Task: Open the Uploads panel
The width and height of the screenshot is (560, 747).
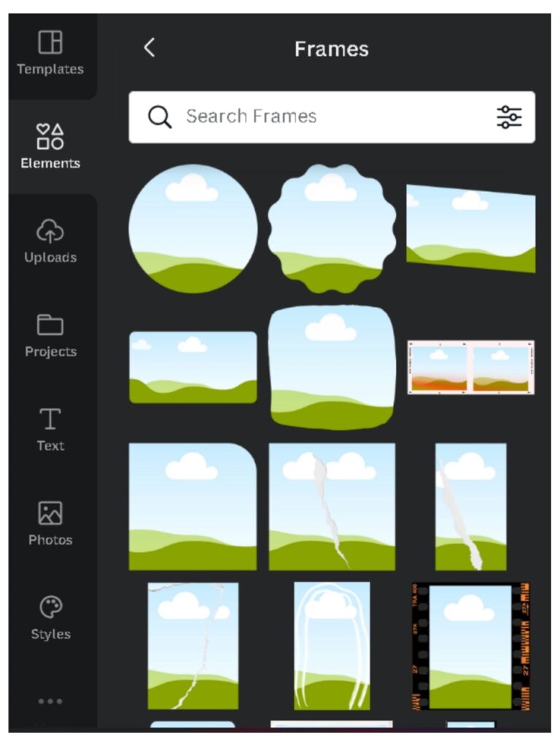Action: point(50,241)
